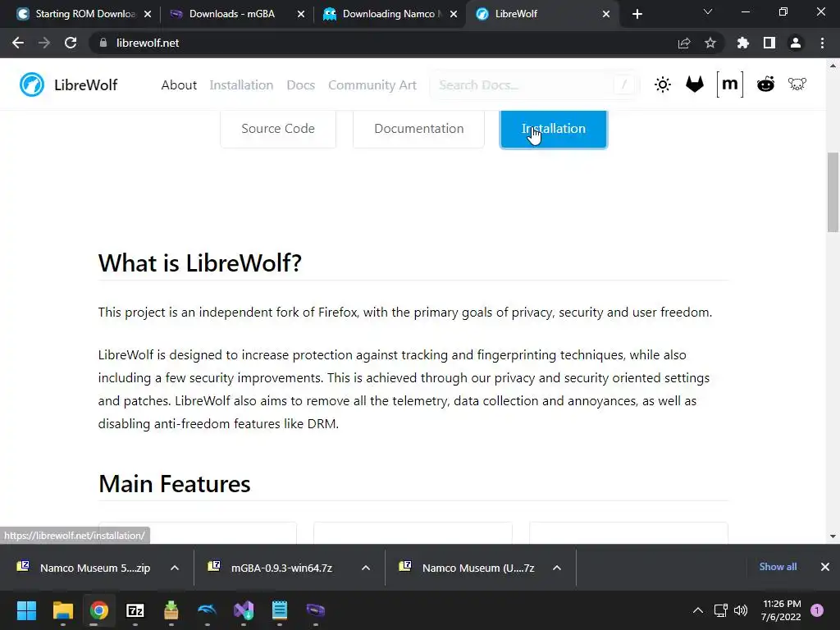Open the tab search chevron
840x630 pixels.
pyautogui.click(x=708, y=11)
